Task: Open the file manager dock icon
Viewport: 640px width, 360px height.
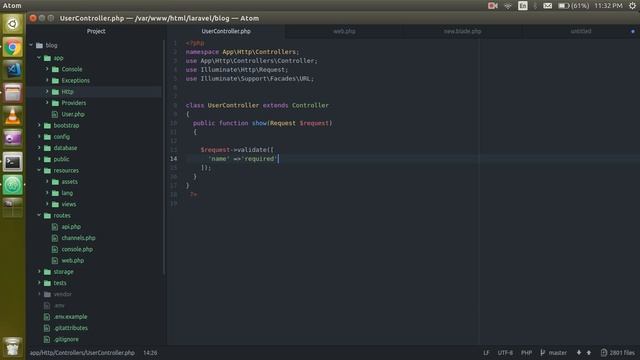Action: coord(13,93)
